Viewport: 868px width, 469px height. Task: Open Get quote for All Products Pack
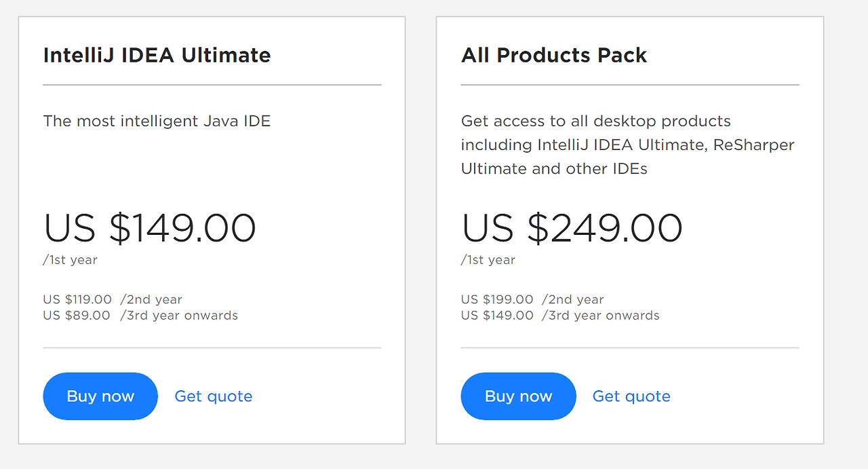pyautogui.click(x=631, y=396)
